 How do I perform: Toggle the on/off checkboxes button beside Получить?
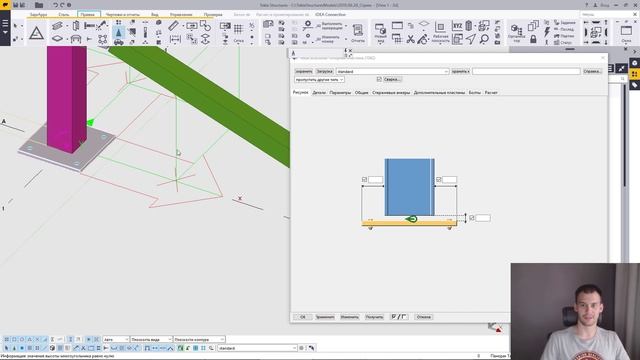click(399, 317)
